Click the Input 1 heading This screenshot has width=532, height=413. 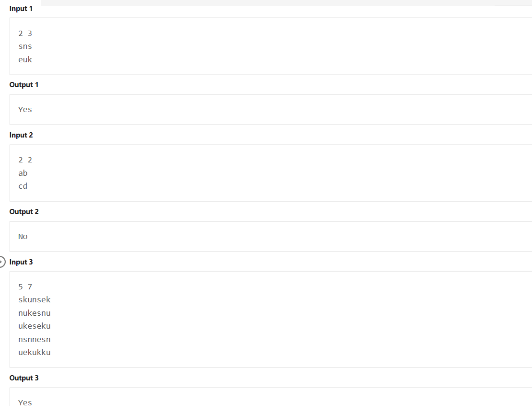pos(21,9)
